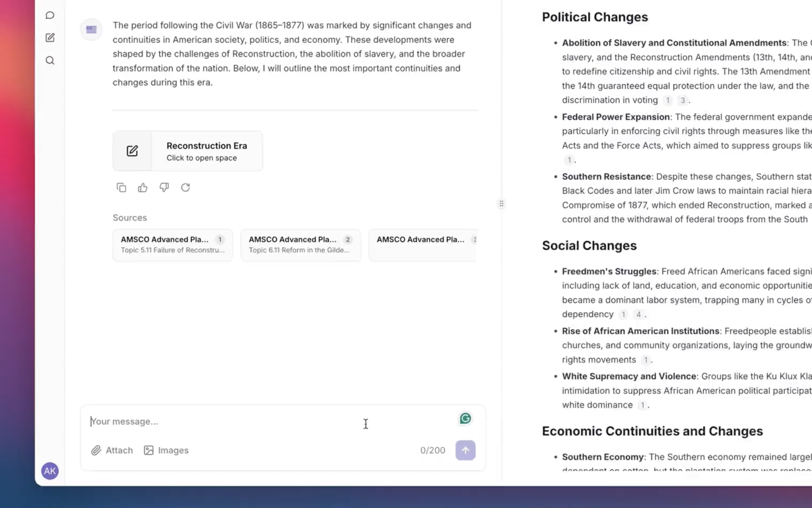This screenshot has height=508, width=812.
Task: Click the Sources label
Action: [130, 218]
